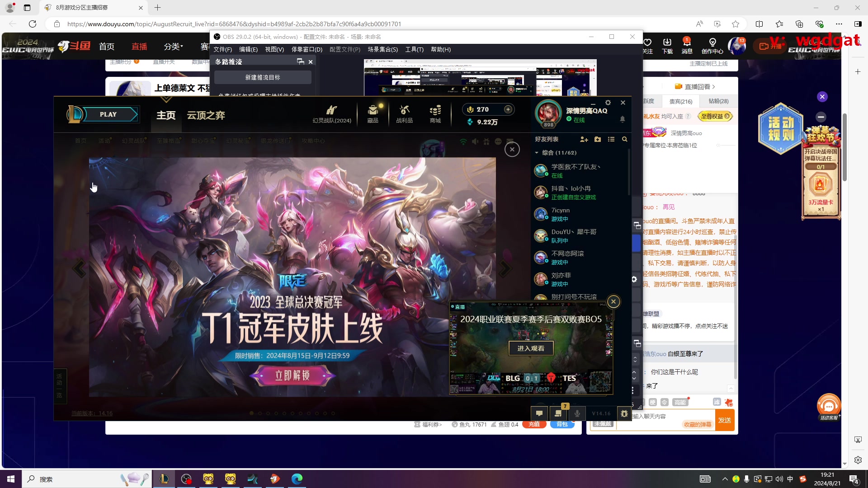
Task: Open OBS 编辑(E) menu
Action: (x=248, y=50)
